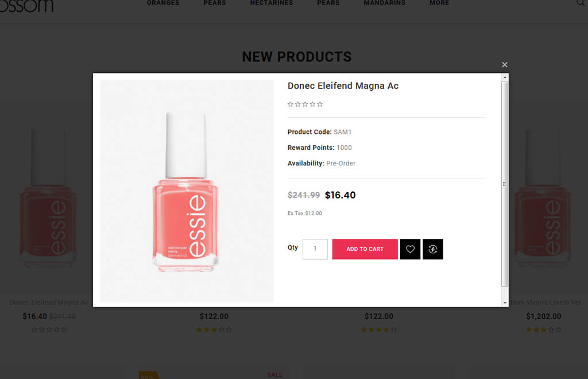Screen dimensions: 588x379
Task: Click the red SALE label
Action: [x=275, y=374]
